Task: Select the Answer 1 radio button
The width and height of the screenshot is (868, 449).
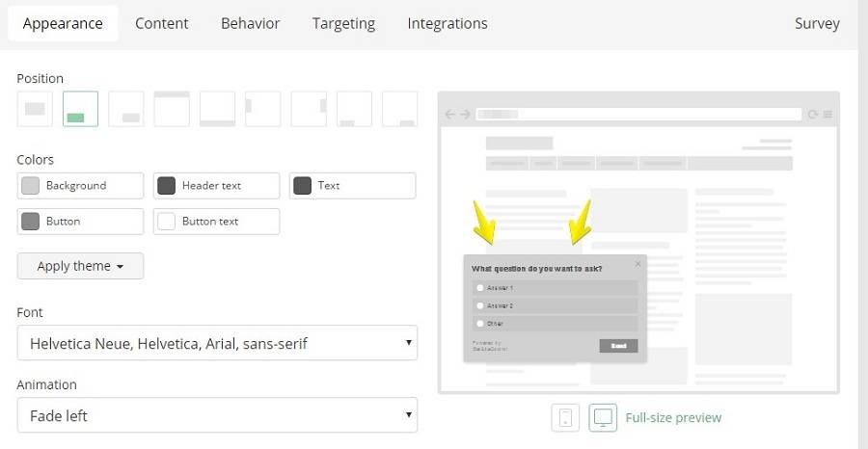Action: [x=480, y=287]
